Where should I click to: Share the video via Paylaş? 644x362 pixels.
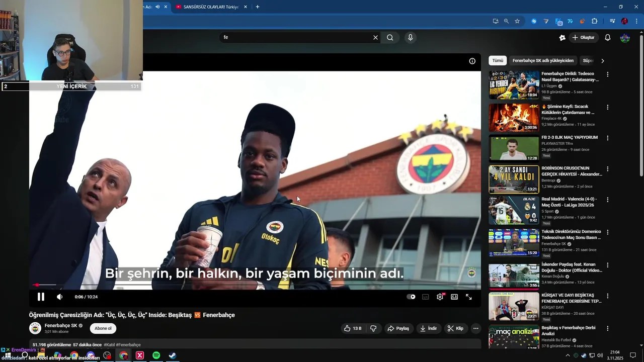(398, 328)
